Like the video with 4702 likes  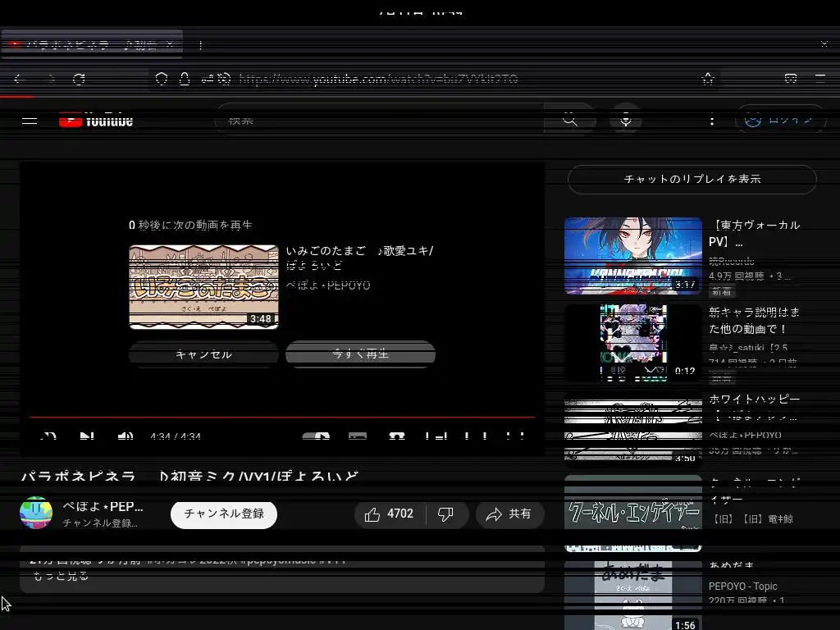coord(390,514)
